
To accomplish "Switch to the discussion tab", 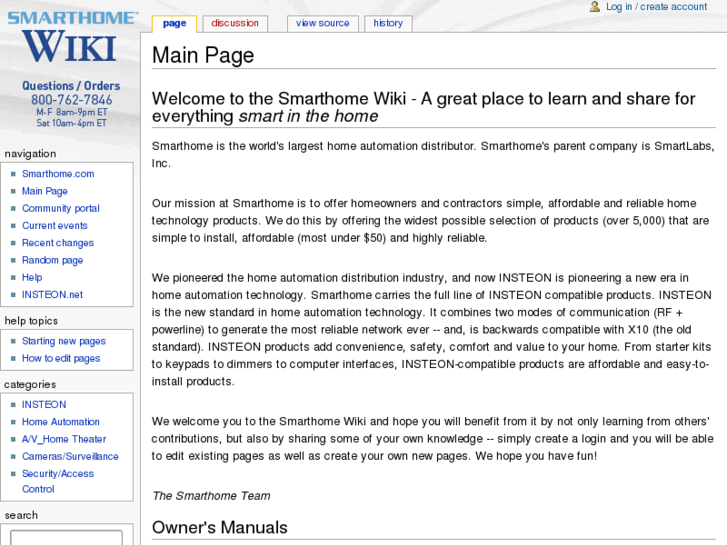I will tap(235, 24).
